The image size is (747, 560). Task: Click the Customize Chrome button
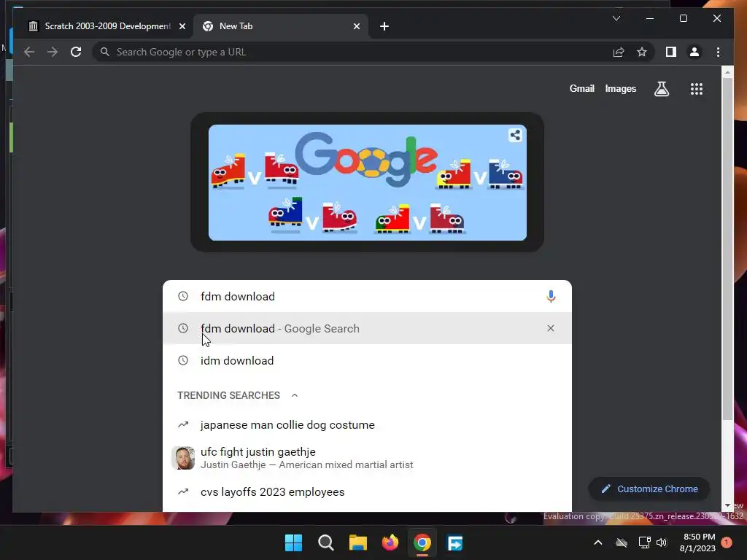point(649,489)
